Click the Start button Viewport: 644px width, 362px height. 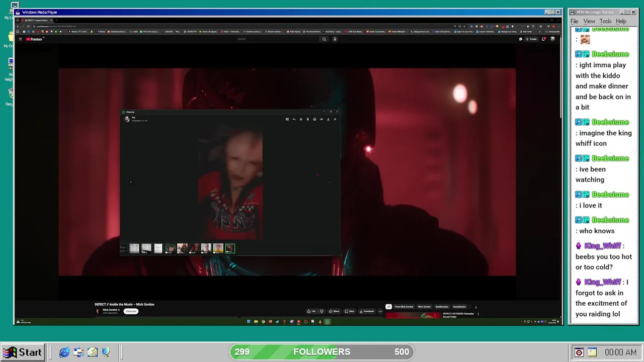(23, 352)
